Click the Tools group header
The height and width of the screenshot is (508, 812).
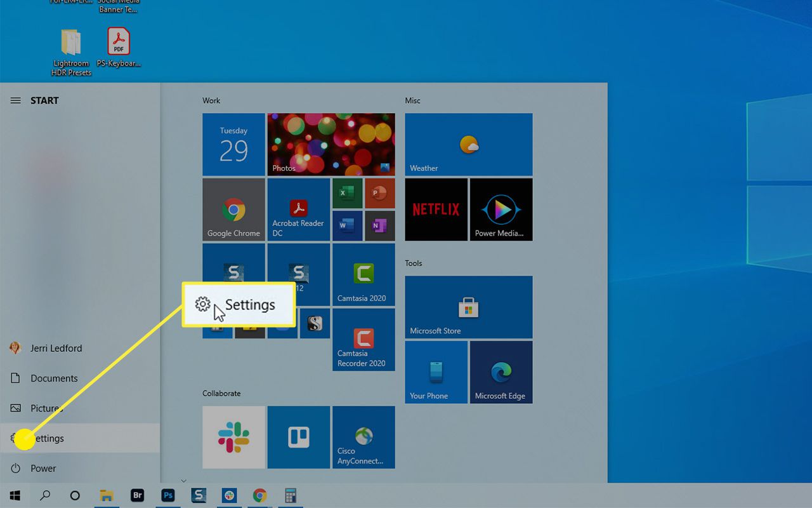(x=414, y=263)
